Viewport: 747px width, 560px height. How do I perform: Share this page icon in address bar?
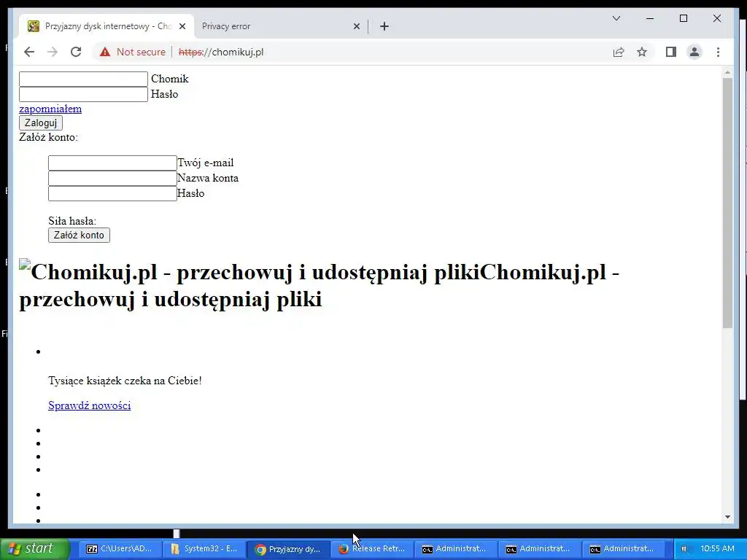point(619,52)
